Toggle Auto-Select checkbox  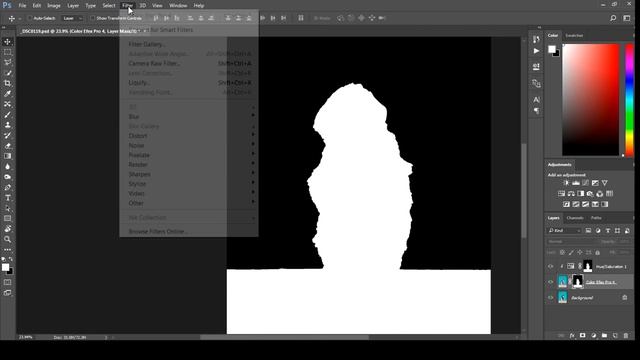coord(30,18)
